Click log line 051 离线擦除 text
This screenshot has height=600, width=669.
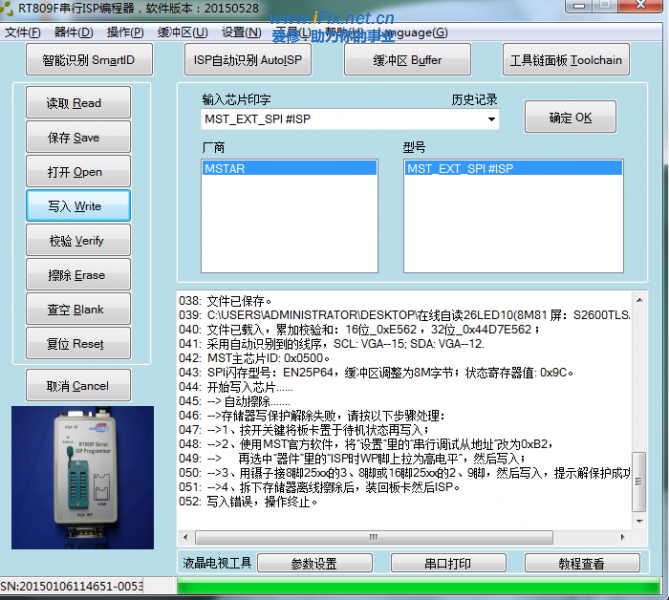320,487
